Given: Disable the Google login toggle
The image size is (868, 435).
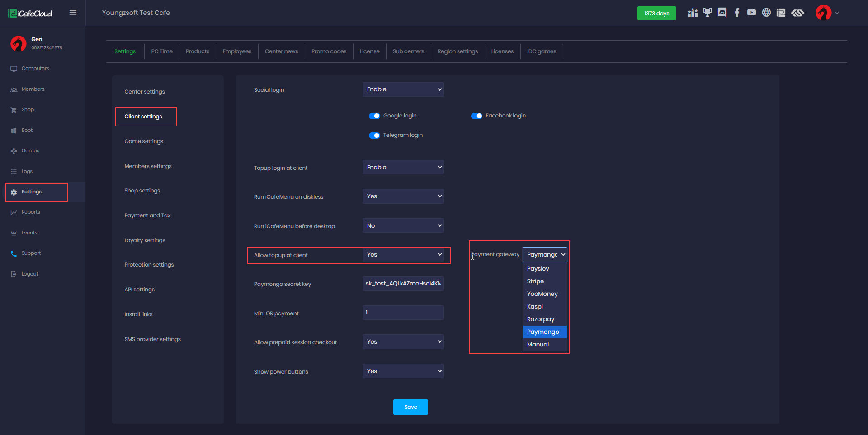Looking at the screenshot, I should tap(375, 116).
